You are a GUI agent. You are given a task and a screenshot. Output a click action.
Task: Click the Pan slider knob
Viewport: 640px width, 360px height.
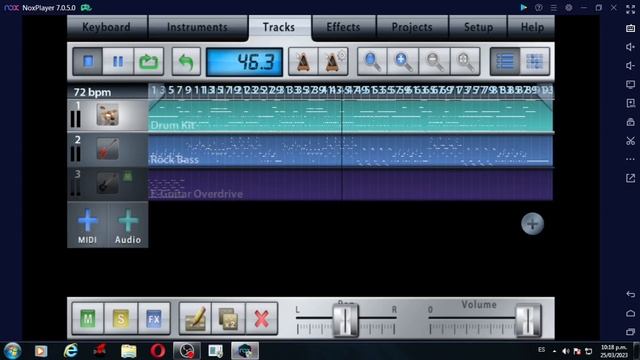pos(345,320)
